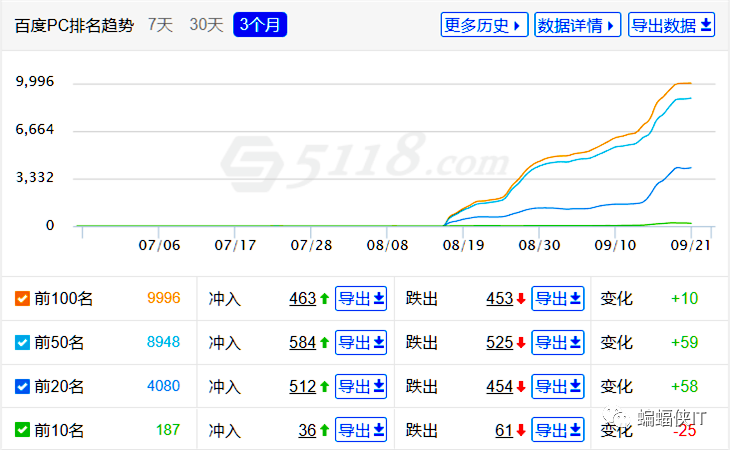This screenshot has height=450, width=730.
Task: Click the 导出数据 export button
Action: pos(671,25)
